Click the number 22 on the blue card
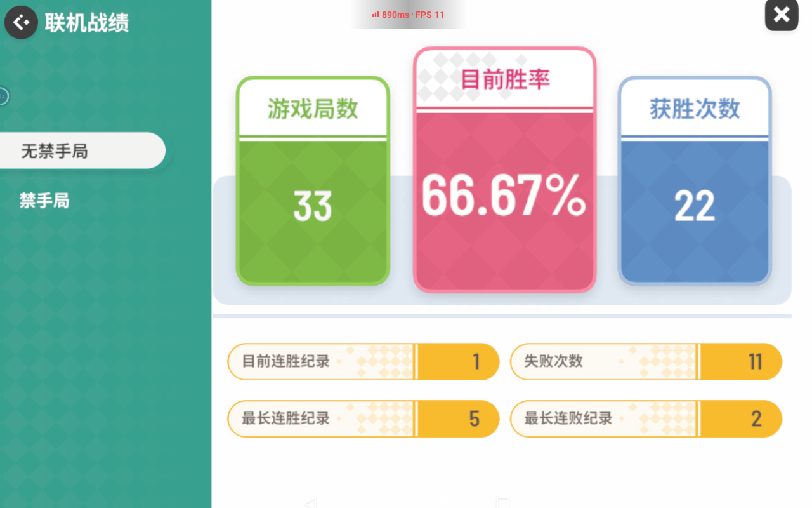Screen dimensions: 812x508 pyautogui.click(x=695, y=206)
